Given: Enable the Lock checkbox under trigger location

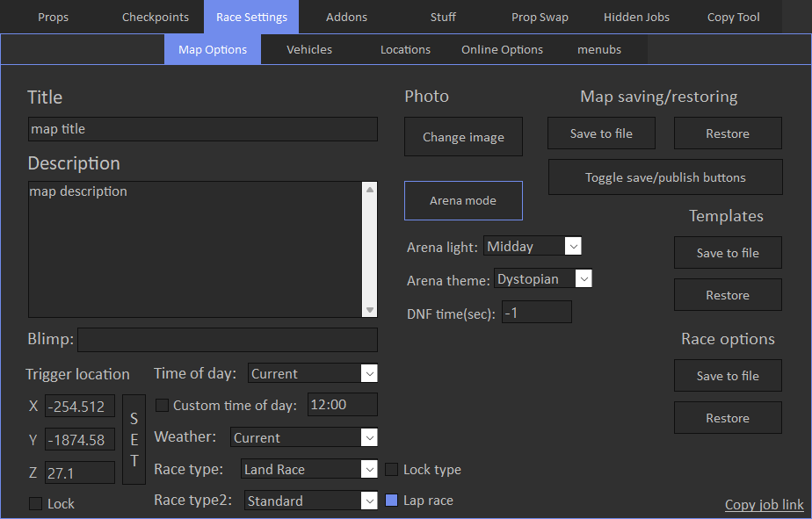Looking at the screenshot, I should pos(35,503).
